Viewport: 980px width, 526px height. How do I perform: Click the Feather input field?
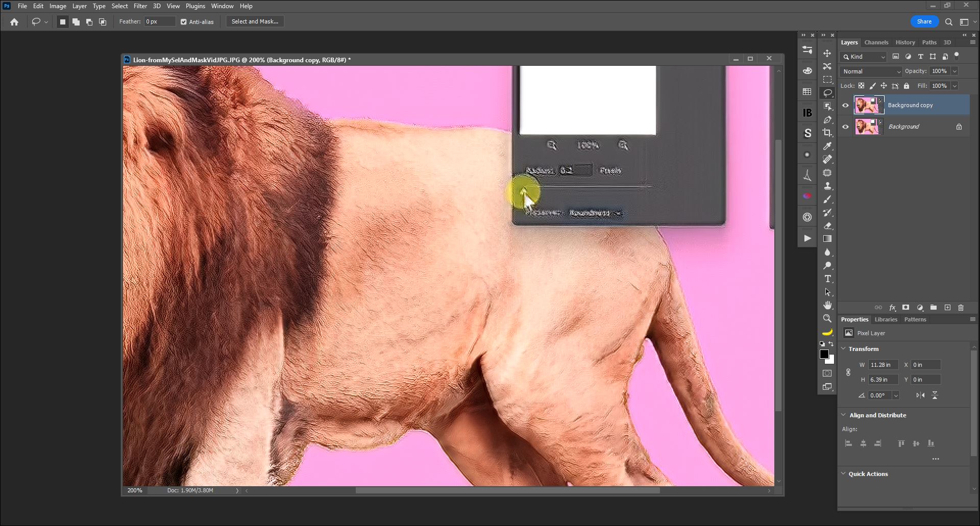(x=159, y=21)
